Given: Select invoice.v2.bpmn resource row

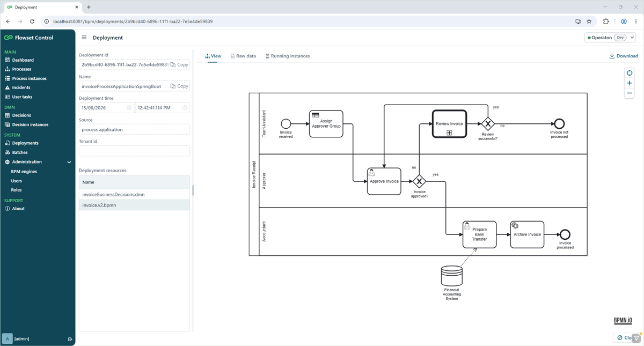Looking at the screenshot, I should (134, 205).
